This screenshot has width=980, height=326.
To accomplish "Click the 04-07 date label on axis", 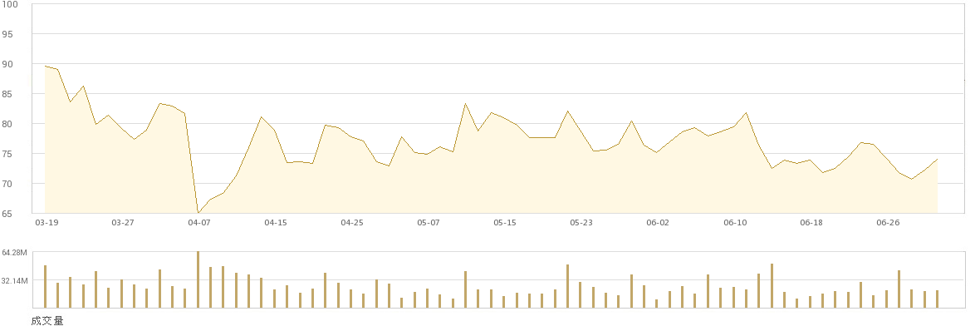I will [198, 222].
